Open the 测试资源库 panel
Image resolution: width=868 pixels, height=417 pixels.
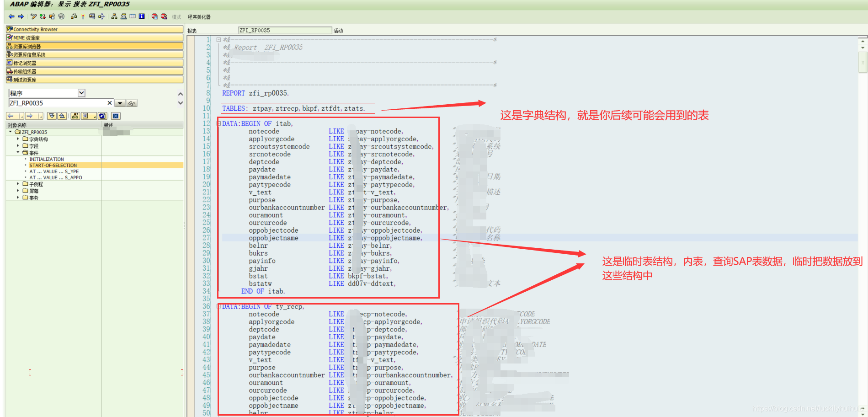pyautogui.click(x=95, y=79)
